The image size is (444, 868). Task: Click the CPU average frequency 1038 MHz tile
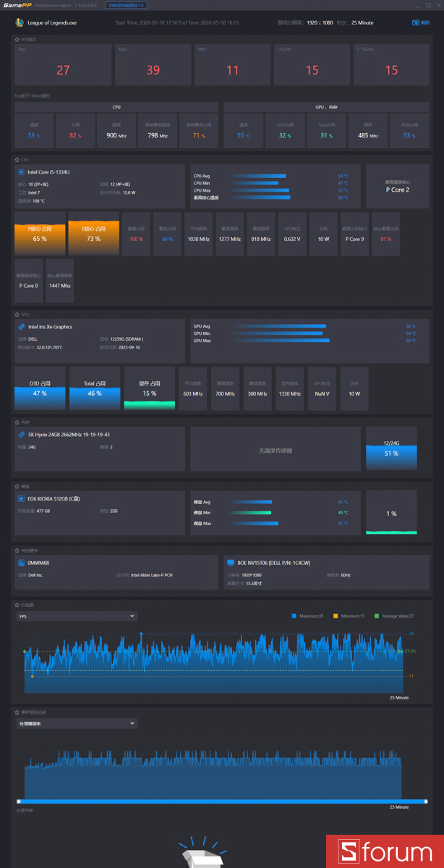point(199,234)
